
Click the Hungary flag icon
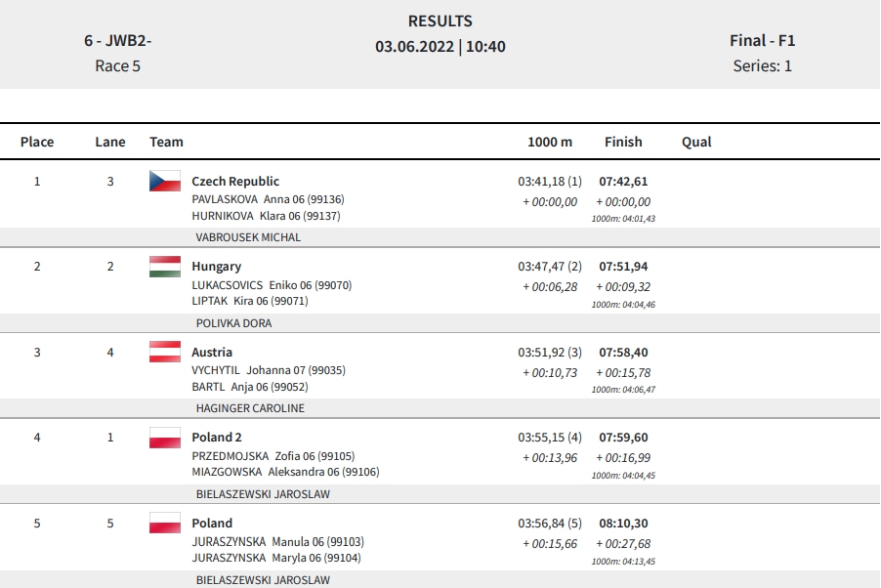click(165, 267)
